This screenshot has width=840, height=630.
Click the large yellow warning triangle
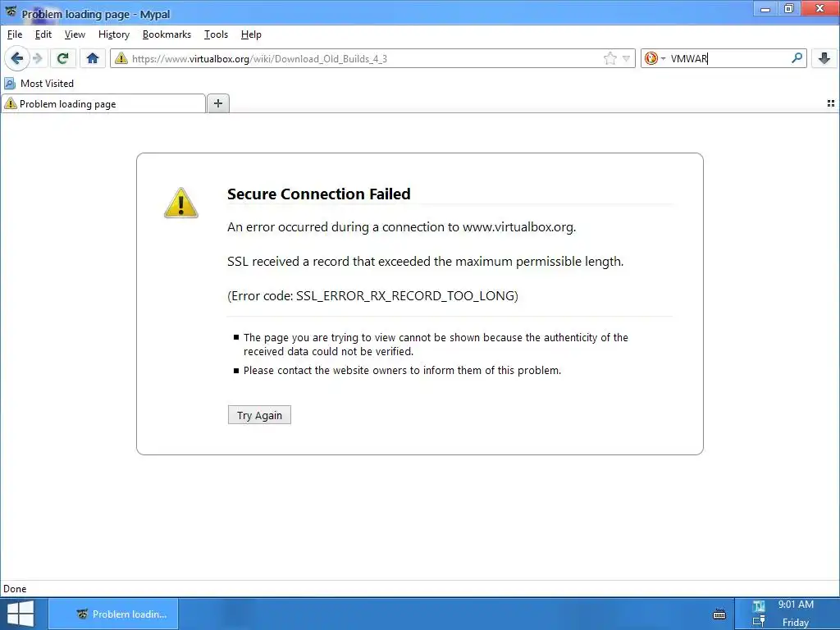[181, 203]
